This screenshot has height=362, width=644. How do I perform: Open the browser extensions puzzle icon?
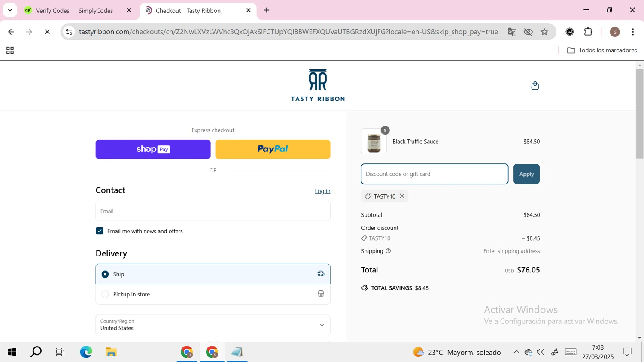(588, 32)
